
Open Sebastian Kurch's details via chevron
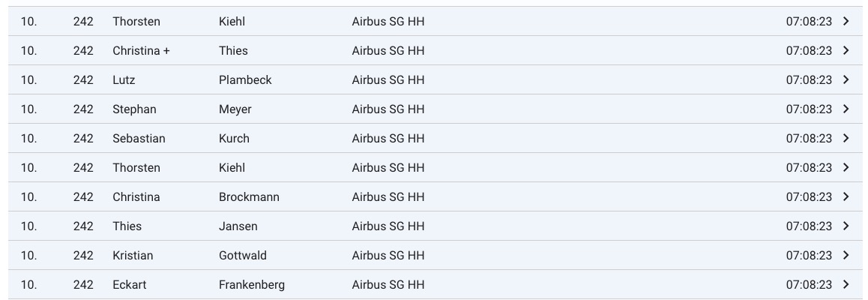click(x=846, y=139)
